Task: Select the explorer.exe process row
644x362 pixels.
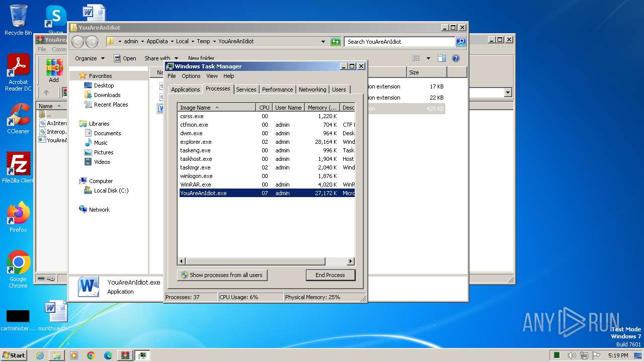Action: [x=267, y=142]
